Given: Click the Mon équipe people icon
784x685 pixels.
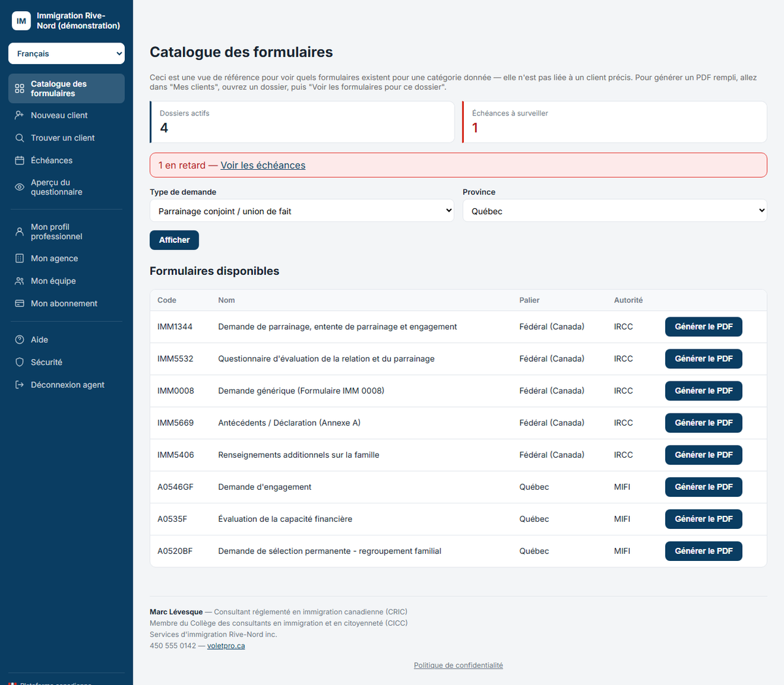Looking at the screenshot, I should point(20,281).
